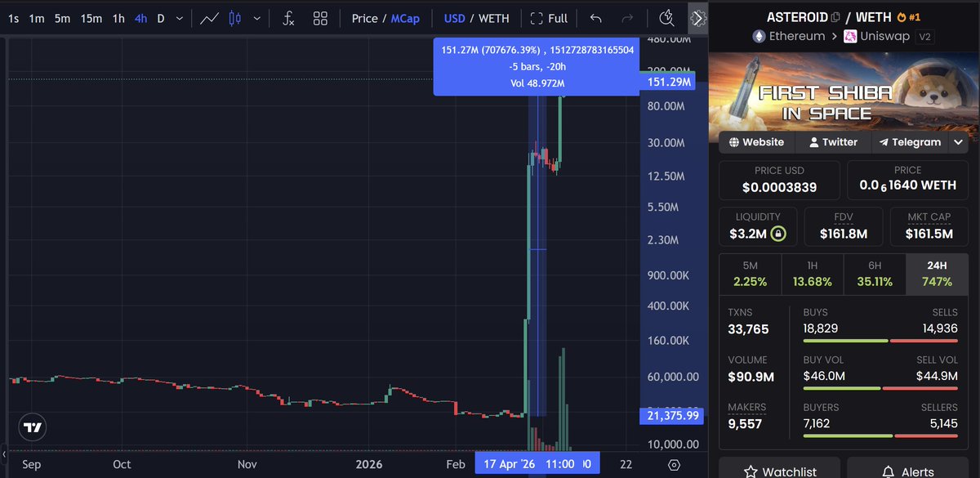
Task: Click the TradingView logo on chart
Action: coord(33,427)
